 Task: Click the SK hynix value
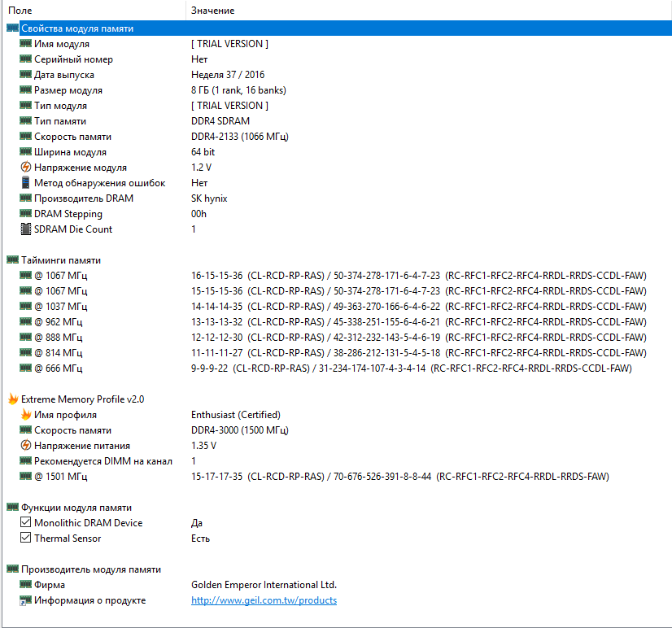click(209, 198)
